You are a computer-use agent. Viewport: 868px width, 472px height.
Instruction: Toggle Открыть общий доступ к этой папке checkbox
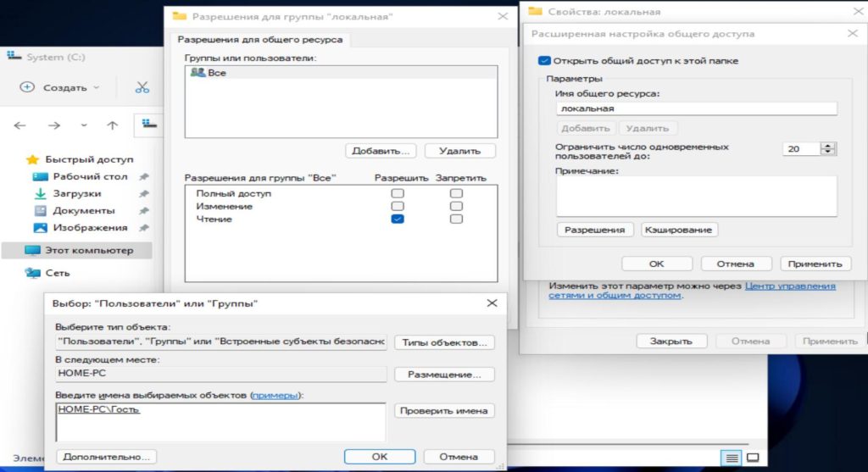(544, 61)
